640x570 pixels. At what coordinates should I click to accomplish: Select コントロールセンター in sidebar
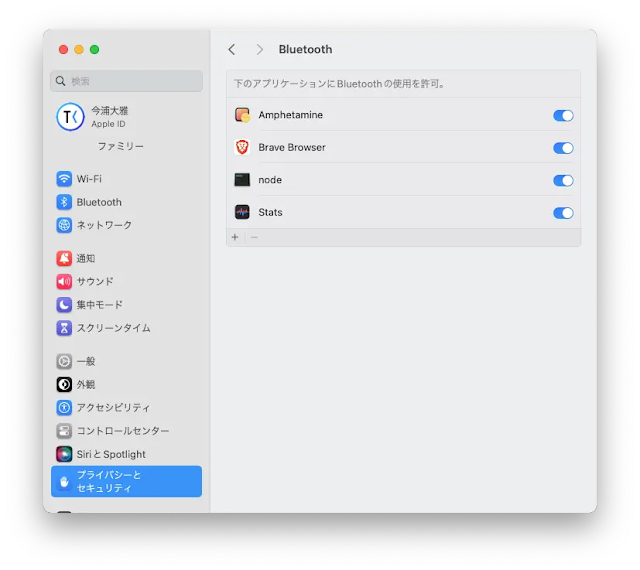coord(127,431)
